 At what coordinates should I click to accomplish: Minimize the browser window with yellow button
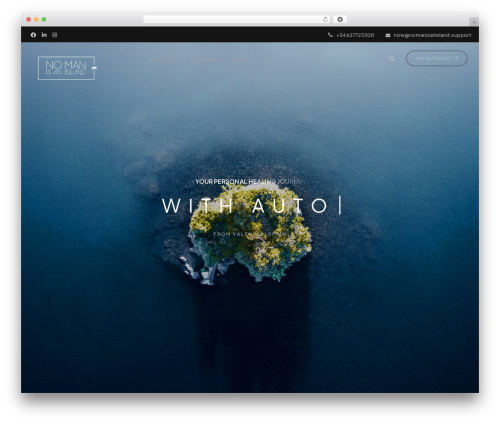click(x=36, y=19)
